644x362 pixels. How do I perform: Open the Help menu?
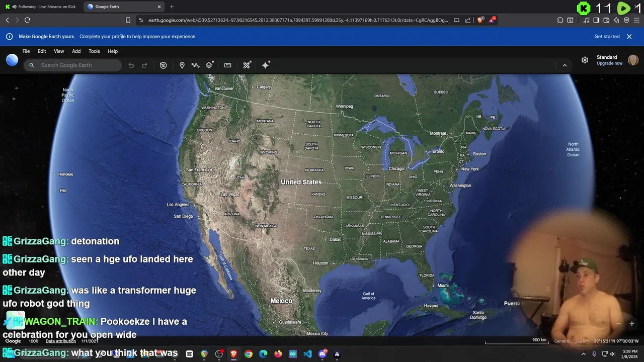coord(113,51)
